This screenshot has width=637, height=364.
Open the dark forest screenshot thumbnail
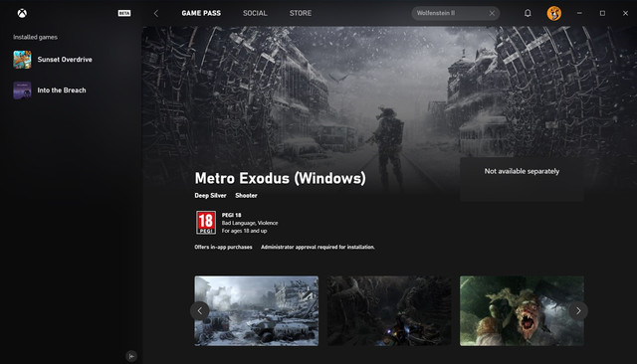click(x=389, y=311)
